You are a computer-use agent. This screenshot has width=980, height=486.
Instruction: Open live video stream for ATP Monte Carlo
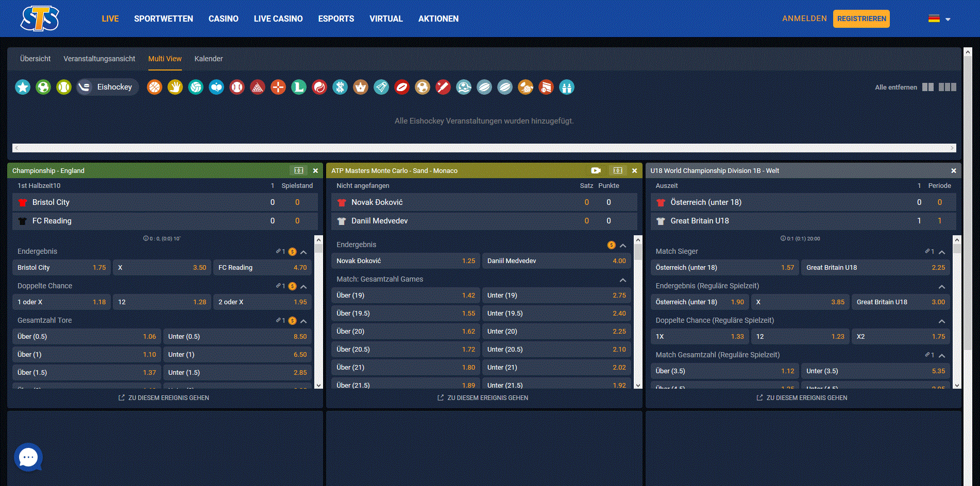(596, 170)
